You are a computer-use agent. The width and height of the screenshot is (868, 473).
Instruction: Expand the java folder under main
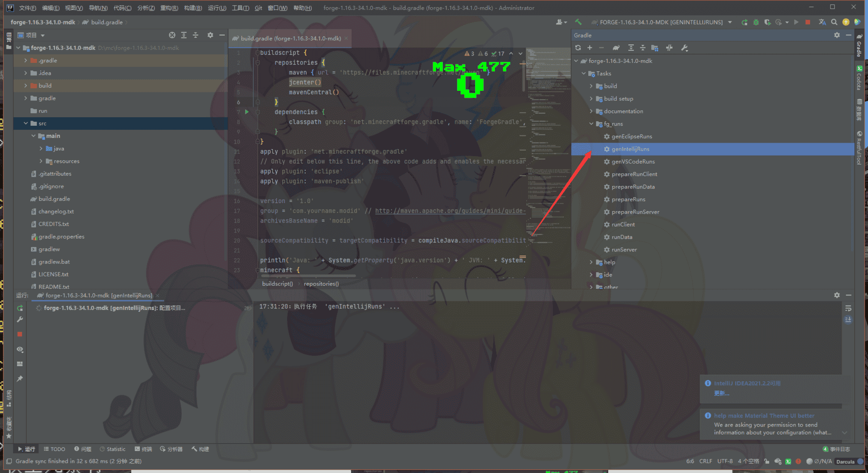click(41, 149)
